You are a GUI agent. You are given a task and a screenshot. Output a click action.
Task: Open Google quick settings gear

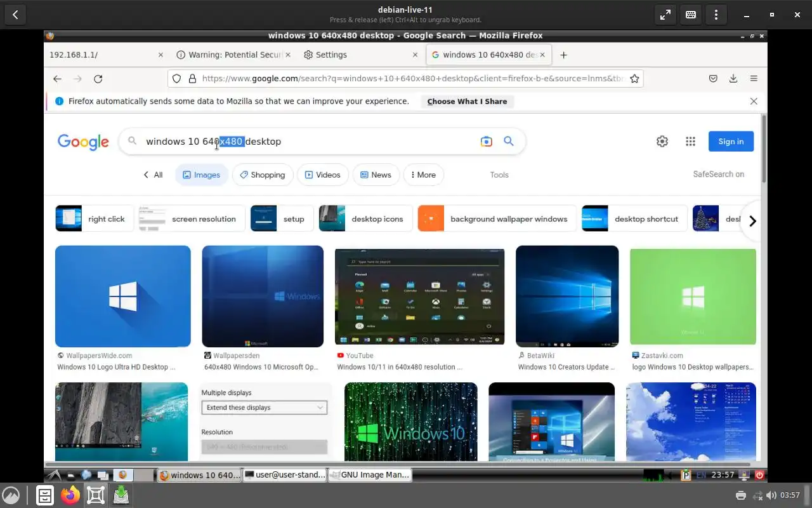662,142
